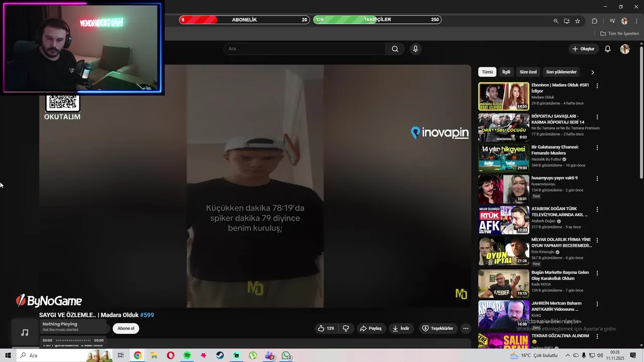
Task: Open the Ataberk Doğan AFK thumbnail
Action: click(x=504, y=220)
